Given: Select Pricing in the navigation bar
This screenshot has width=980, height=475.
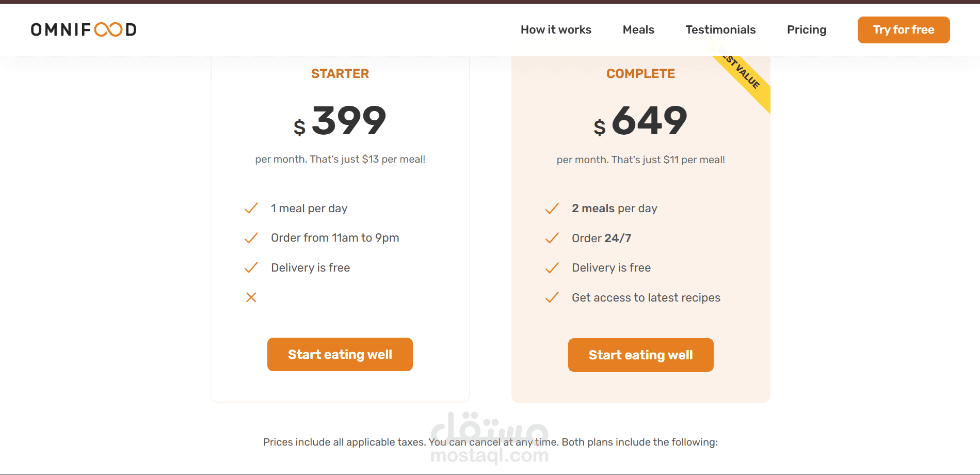Looking at the screenshot, I should [807, 30].
